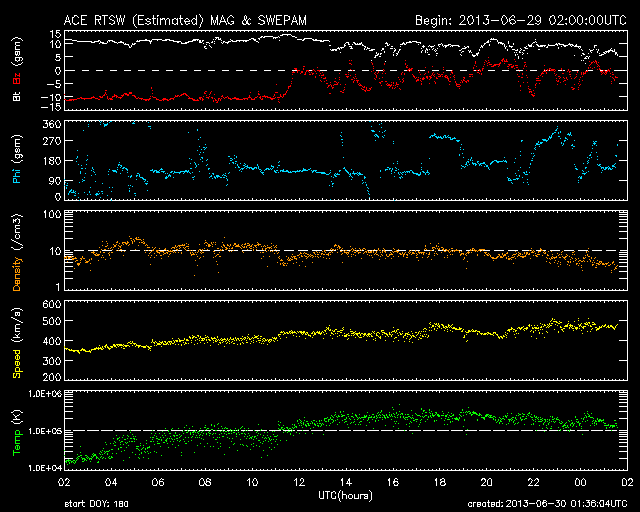
Task: Click the "(K)" unit on the Temp label
Action: click(x=17, y=418)
